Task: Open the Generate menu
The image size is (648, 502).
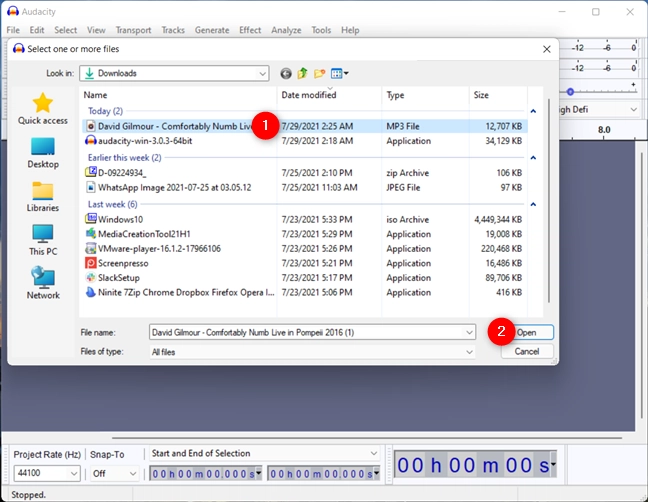Action: point(212,30)
